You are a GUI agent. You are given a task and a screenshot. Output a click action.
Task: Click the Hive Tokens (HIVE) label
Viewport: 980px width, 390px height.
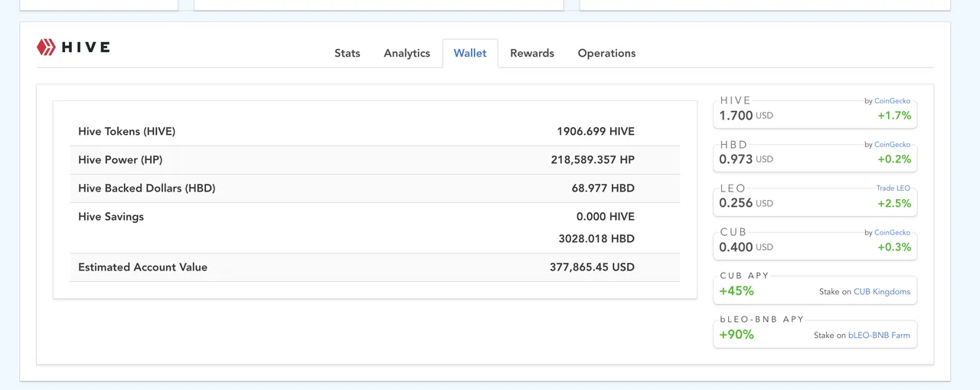tap(126, 131)
